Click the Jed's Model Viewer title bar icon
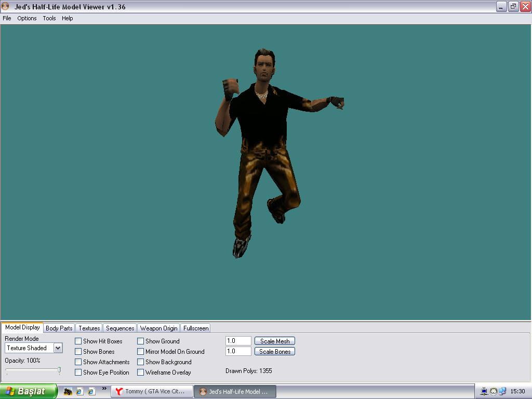This screenshot has height=399, width=532. pos(6,7)
